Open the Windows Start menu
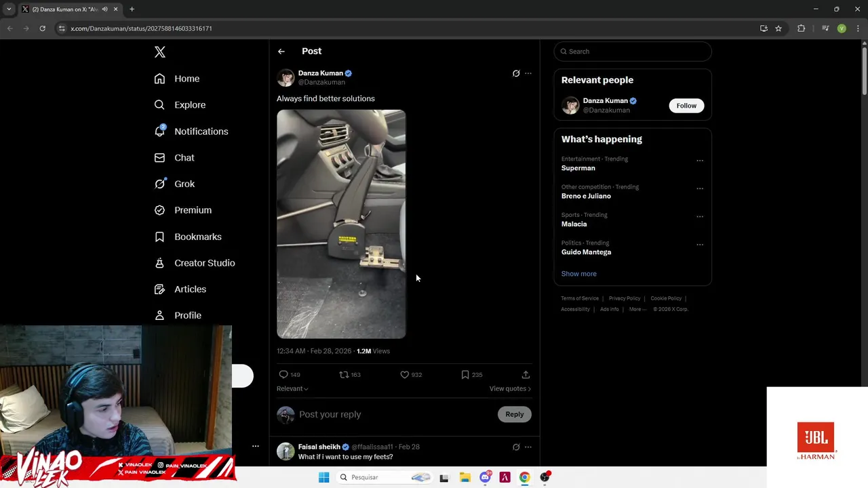Screen dimensions: 868x488 [324, 477]
